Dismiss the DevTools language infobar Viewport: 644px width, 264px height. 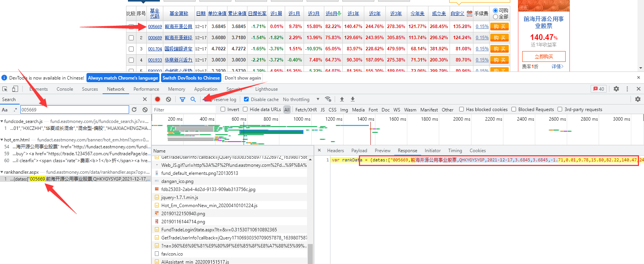[639, 78]
